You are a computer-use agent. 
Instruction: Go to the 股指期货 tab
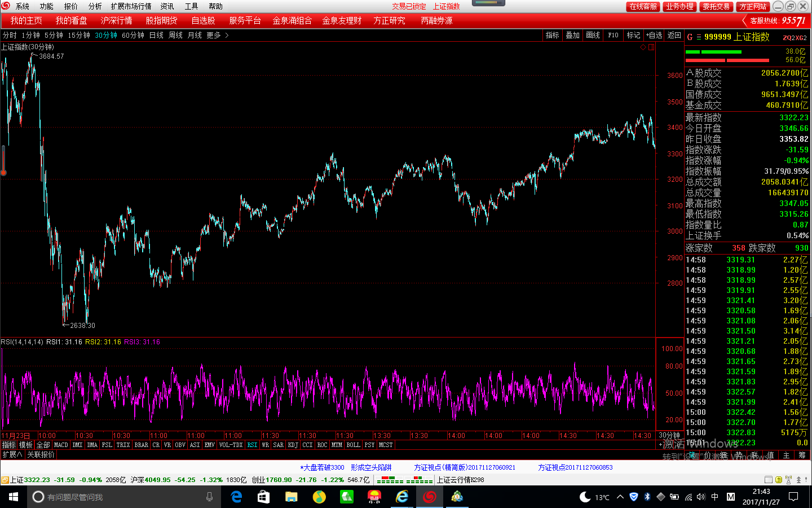click(x=162, y=20)
